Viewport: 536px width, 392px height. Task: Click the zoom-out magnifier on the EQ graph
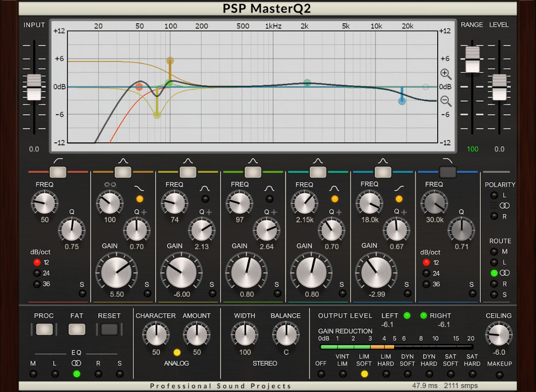tap(446, 101)
